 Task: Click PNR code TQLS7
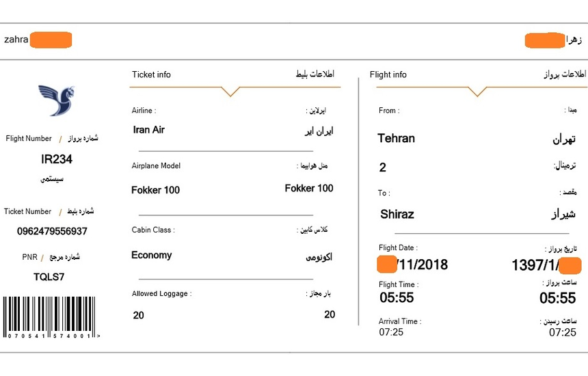(x=49, y=277)
